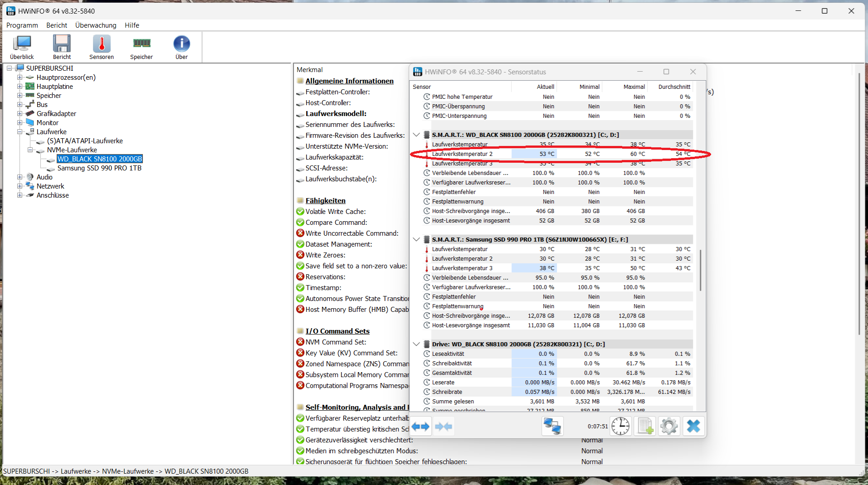Maximize the Sensorstatus window
This screenshot has width=868, height=485.
666,72
